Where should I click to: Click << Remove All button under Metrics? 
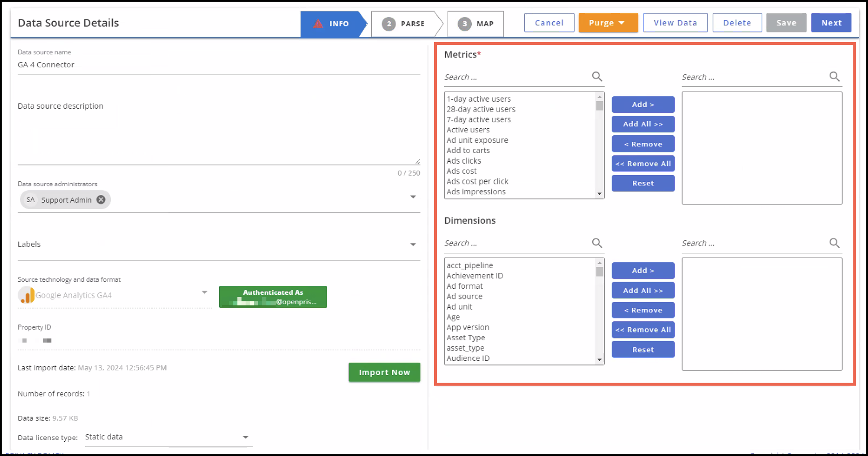pos(643,164)
